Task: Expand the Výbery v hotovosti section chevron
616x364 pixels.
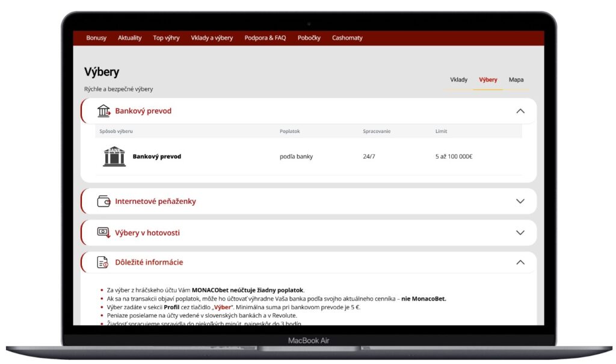Action: [520, 232]
